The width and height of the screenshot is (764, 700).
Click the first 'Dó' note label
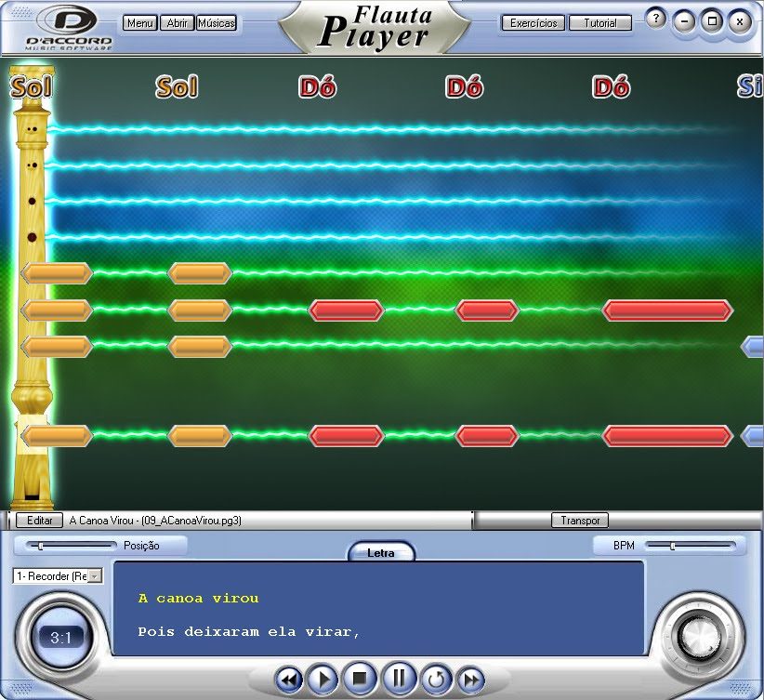coord(318,87)
